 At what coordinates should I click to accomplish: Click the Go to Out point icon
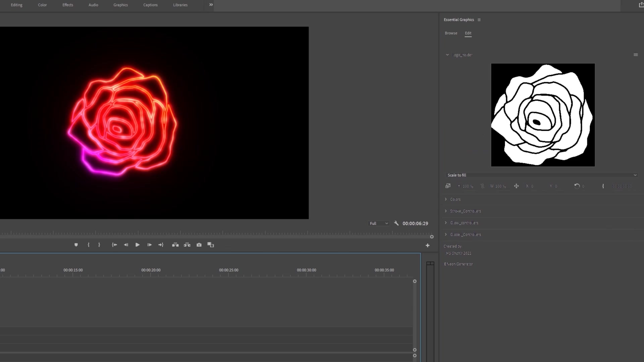click(x=161, y=245)
